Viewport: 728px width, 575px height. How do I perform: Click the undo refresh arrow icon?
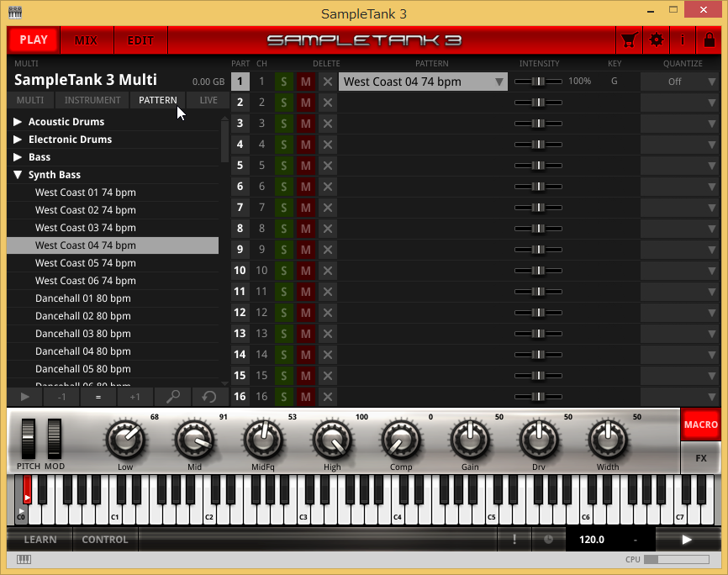(209, 397)
